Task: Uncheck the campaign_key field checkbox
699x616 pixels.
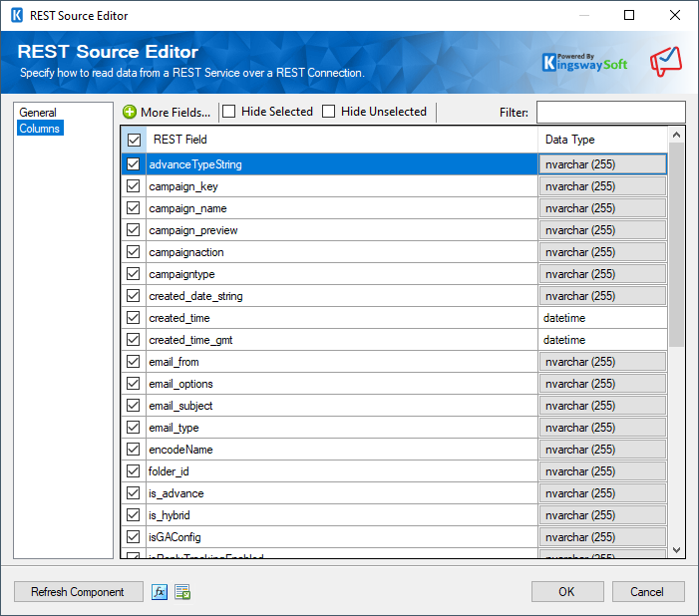Action: (x=133, y=185)
